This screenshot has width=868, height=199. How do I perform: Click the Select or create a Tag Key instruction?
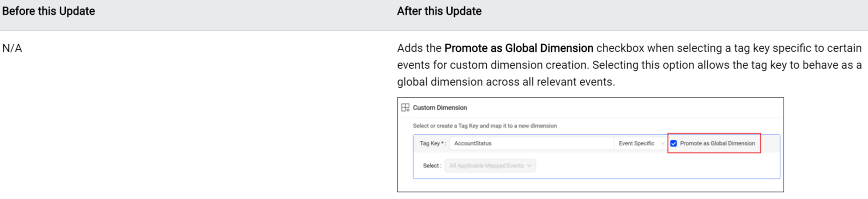pyautogui.click(x=484, y=126)
